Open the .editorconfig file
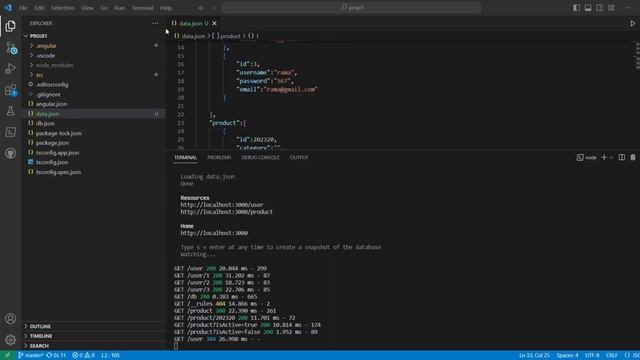 point(93,84)
